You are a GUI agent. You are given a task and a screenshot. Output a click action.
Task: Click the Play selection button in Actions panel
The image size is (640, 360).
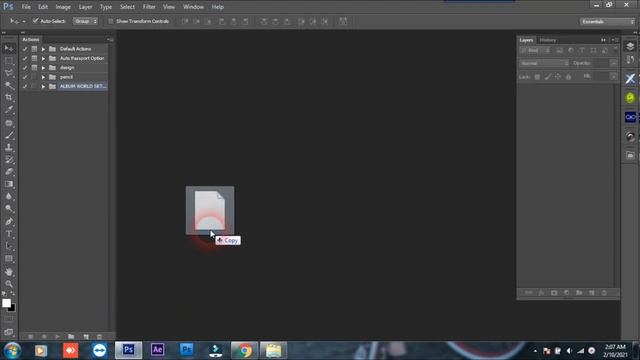[58, 337]
